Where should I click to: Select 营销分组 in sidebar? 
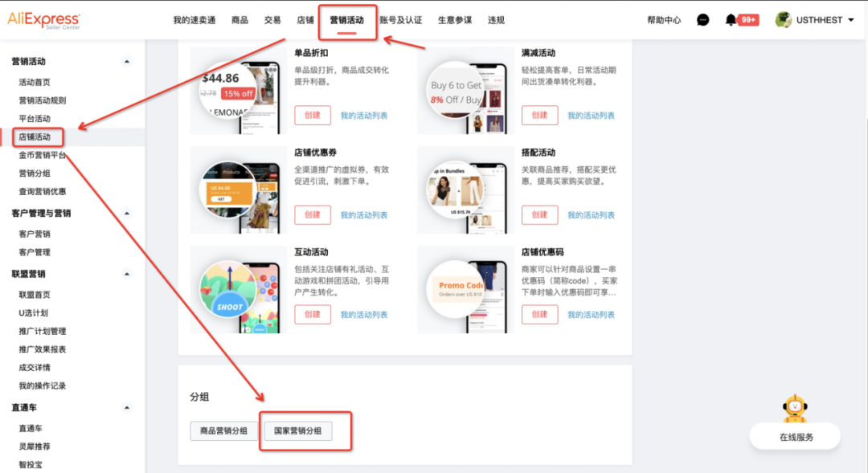(x=35, y=173)
